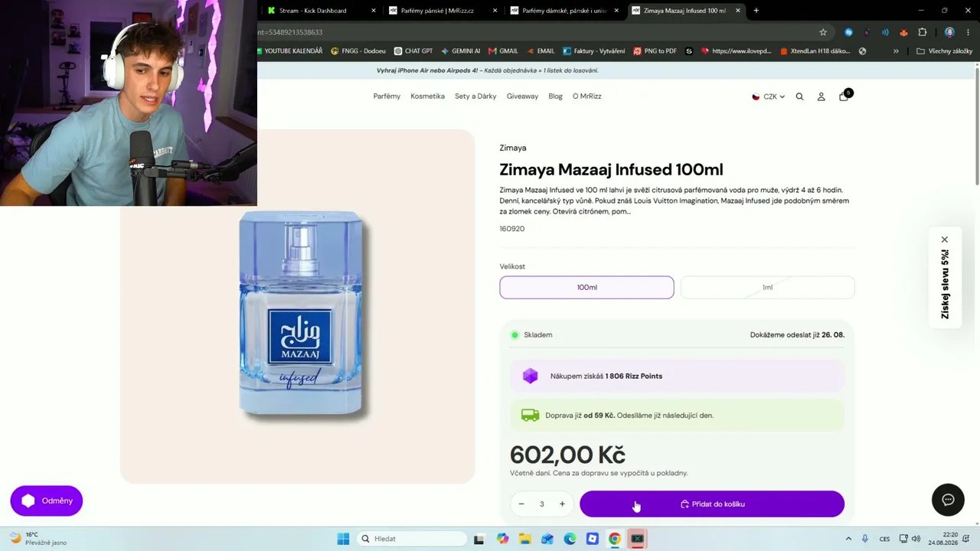This screenshot has width=980, height=551.
Task: Decrease quantity with the minus button
Action: tap(521, 504)
